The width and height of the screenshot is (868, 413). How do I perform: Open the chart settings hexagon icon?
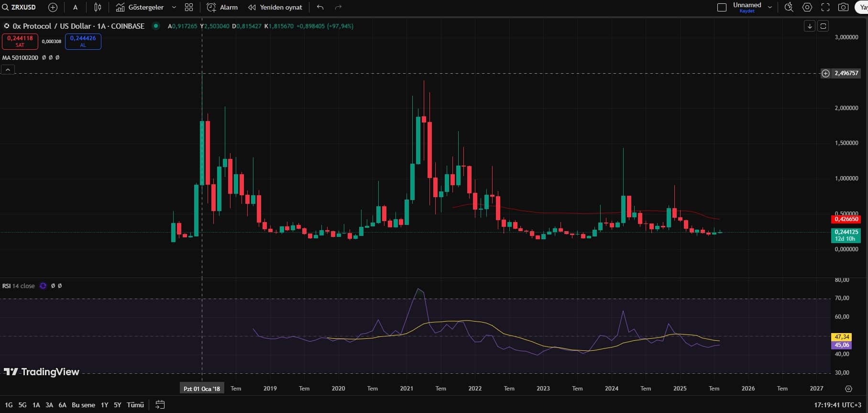[x=807, y=7]
